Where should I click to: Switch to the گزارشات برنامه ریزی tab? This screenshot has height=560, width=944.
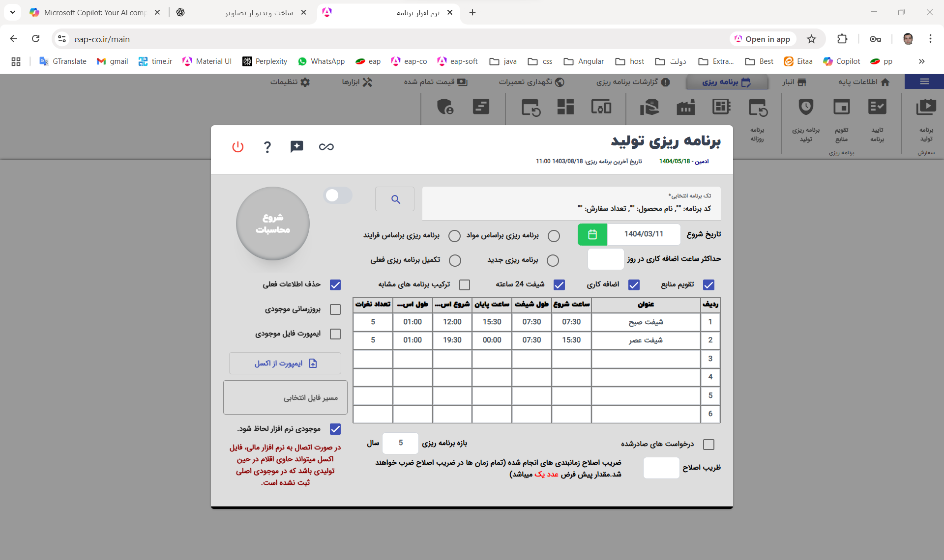coord(633,82)
